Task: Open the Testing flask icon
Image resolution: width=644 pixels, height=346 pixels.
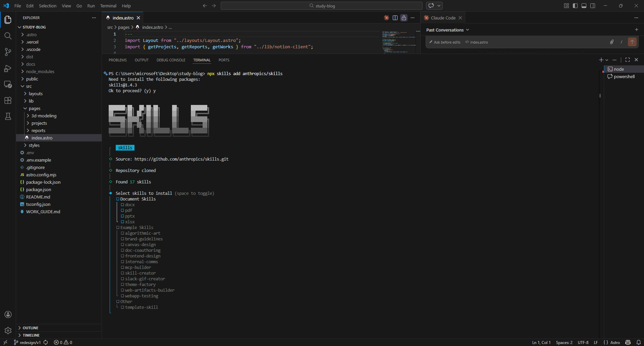Action: (8, 116)
